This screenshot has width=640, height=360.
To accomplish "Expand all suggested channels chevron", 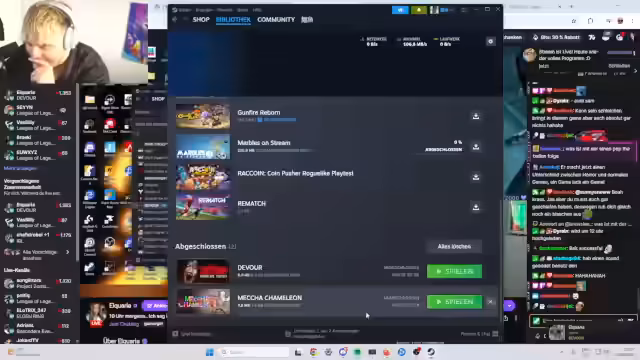I will pyautogui.click(x=68, y=252).
